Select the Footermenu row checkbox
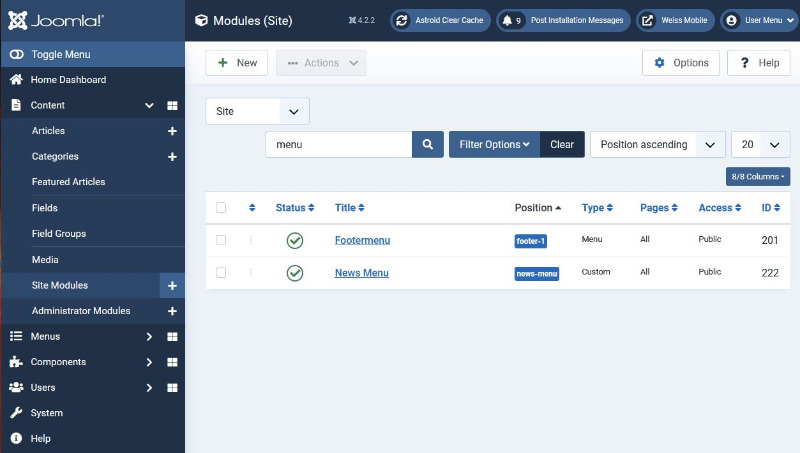800x453 pixels. [221, 240]
